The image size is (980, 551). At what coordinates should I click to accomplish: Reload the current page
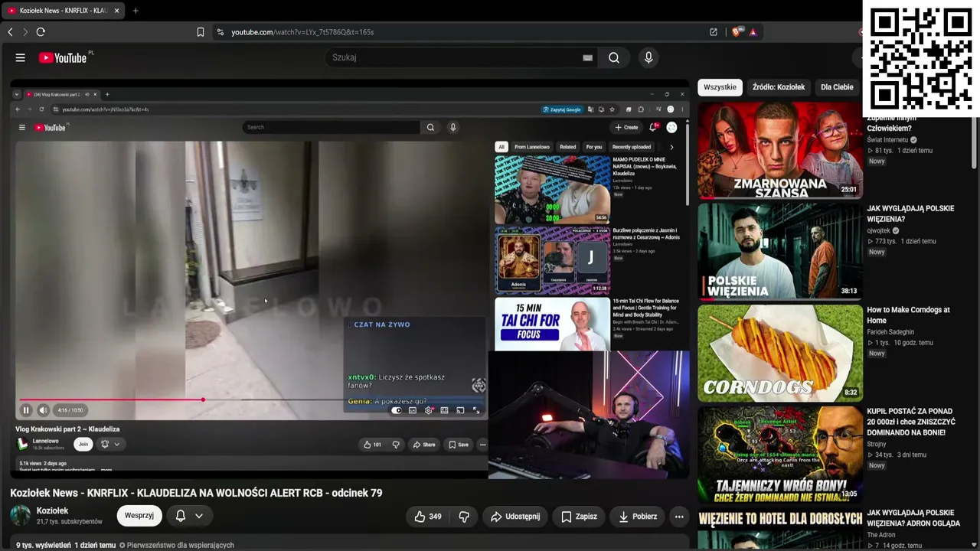click(41, 32)
